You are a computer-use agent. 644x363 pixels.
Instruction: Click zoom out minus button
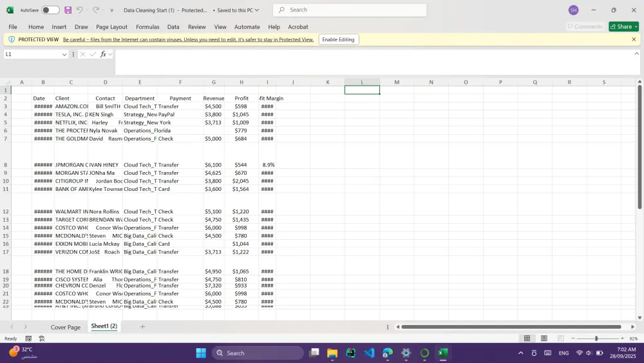pos(573,338)
